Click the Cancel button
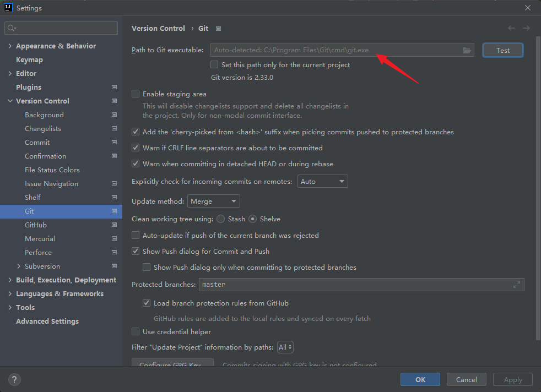Viewport: 541px width, 392px height. 467,379
